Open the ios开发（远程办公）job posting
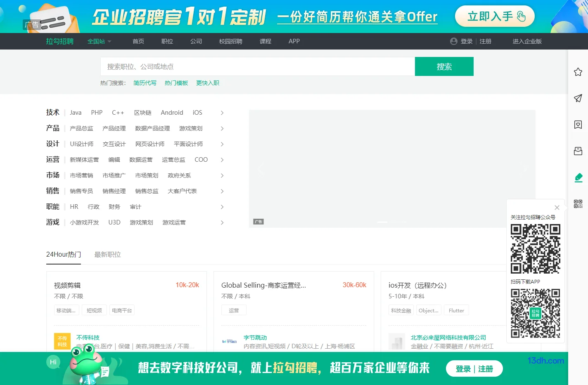This screenshot has height=385, width=588. [417, 285]
